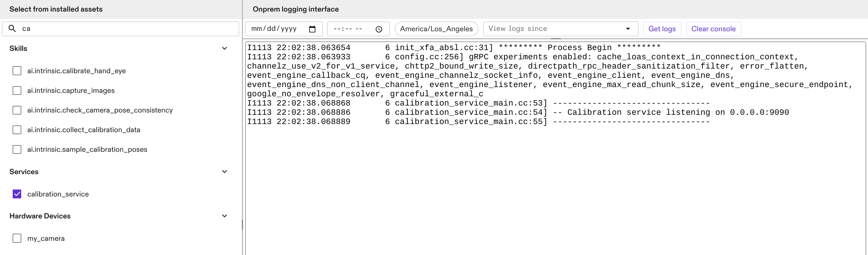The image size is (868, 255).
Task: Click the clock time picker icon
Action: click(379, 29)
